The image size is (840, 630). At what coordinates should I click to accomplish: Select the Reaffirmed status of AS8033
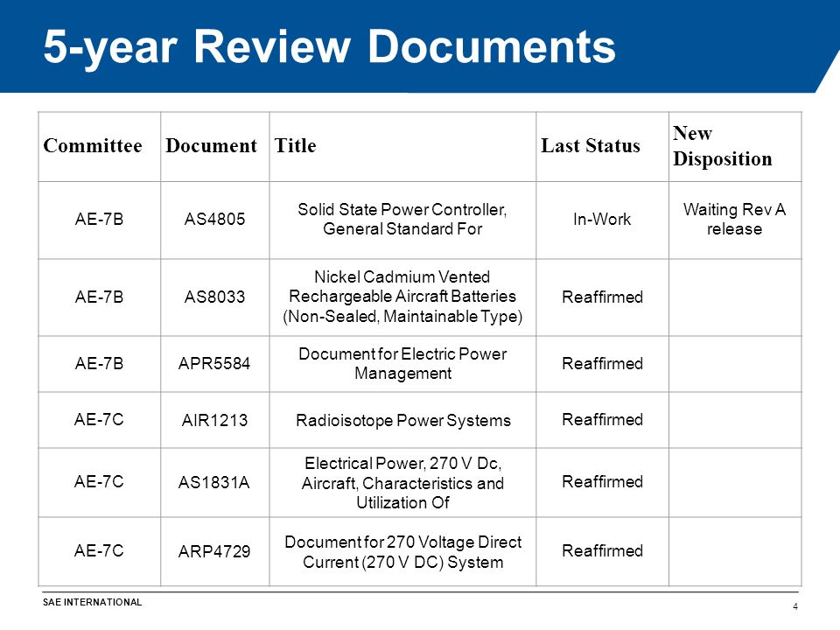(602, 297)
